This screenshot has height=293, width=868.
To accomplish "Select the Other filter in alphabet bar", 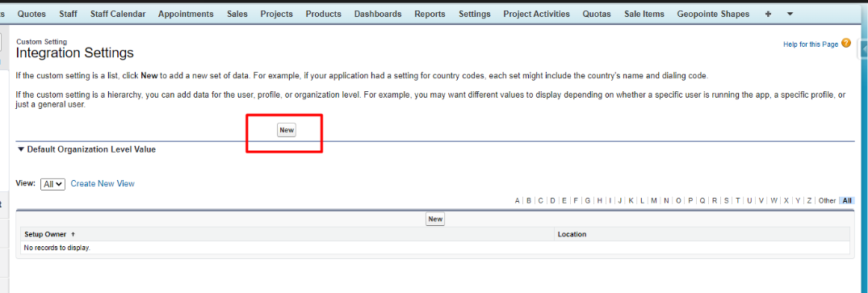I will click(827, 200).
